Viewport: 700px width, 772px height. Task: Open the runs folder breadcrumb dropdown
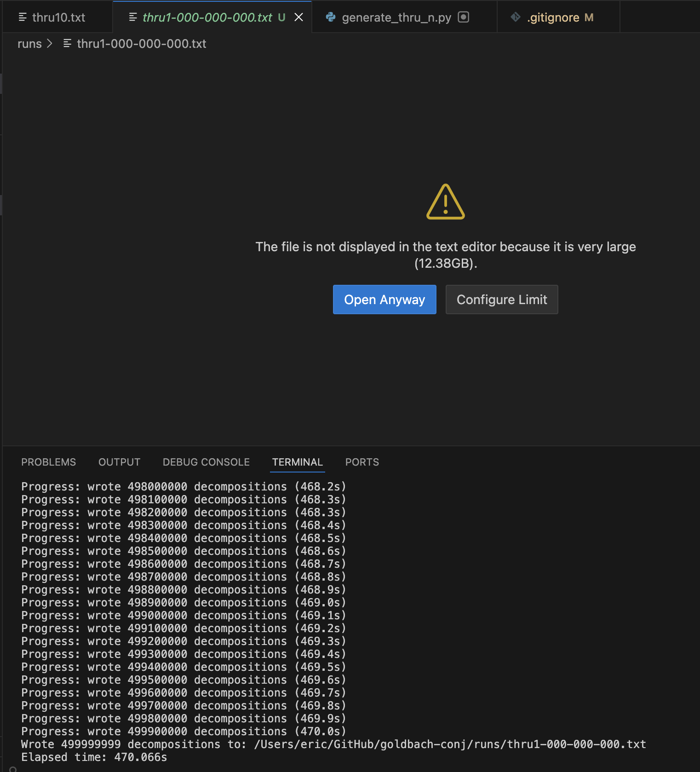(x=29, y=44)
